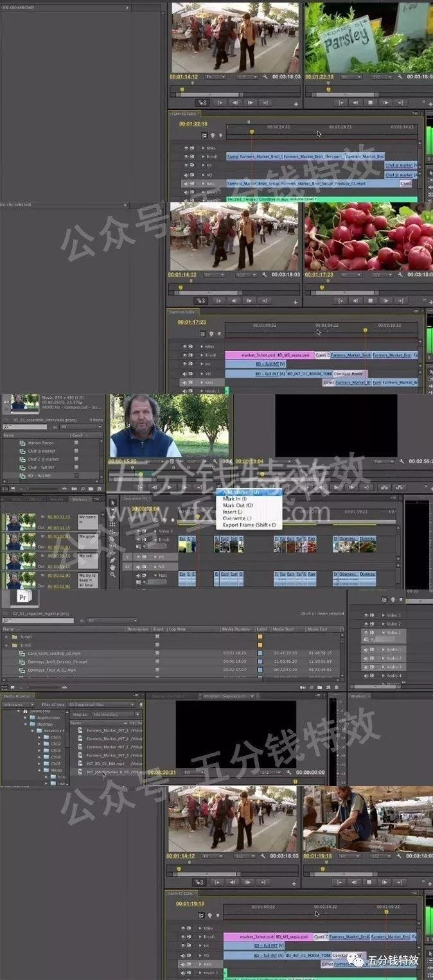Mute Audio 2 track header
The width and height of the screenshot is (433, 980).
coord(366,658)
